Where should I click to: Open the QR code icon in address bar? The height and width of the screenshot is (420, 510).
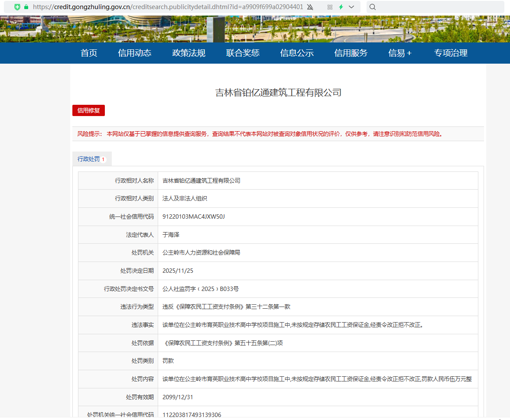330,7
